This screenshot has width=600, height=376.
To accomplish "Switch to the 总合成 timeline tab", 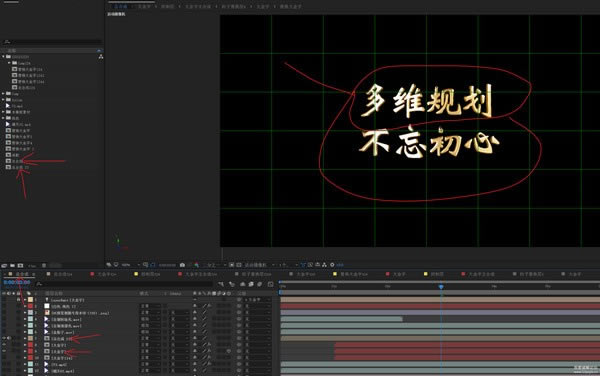I will click(x=22, y=274).
